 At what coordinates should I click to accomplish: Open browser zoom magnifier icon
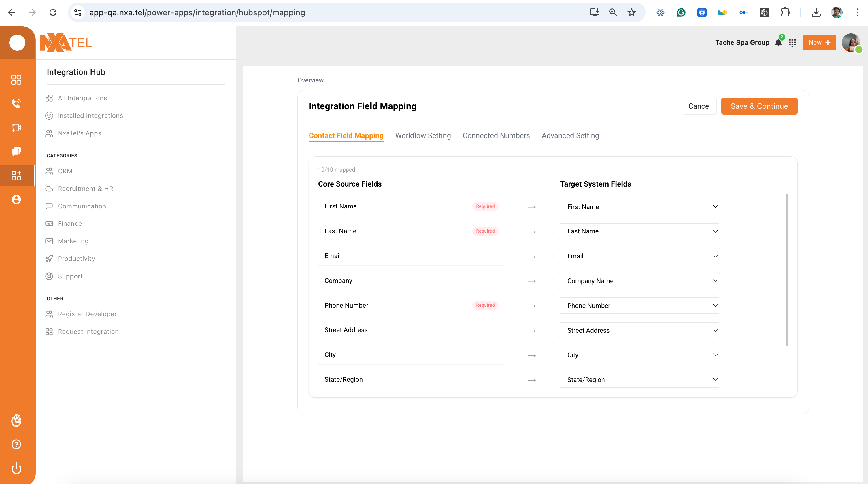(x=613, y=12)
